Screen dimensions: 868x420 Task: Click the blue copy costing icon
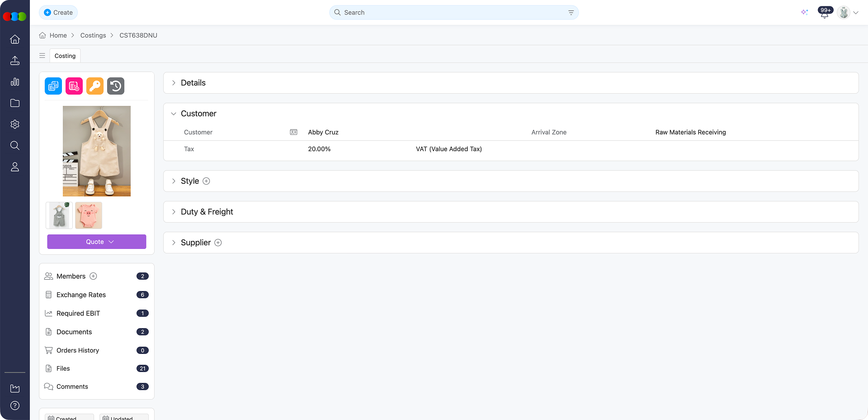click(x=53, y=86)
